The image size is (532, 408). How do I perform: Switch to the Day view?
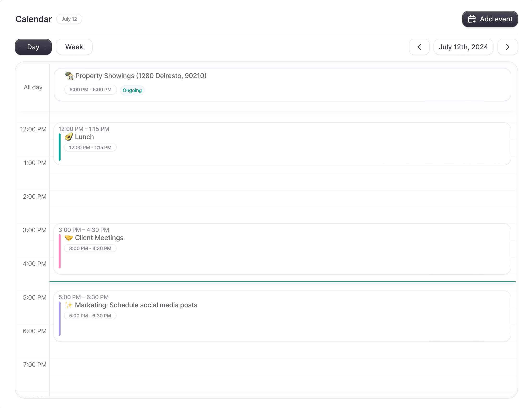33,47
